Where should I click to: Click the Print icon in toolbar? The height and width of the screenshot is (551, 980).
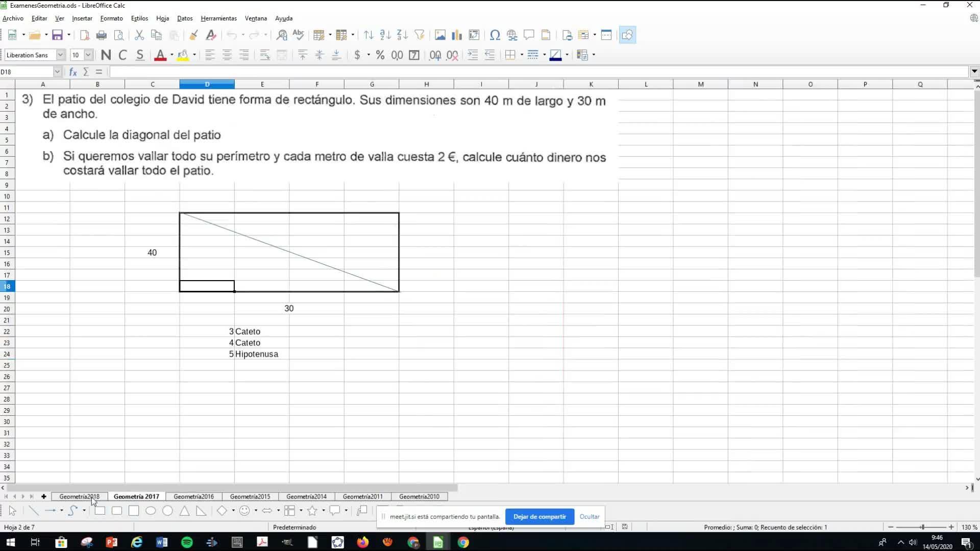click(x=102, y=35)
